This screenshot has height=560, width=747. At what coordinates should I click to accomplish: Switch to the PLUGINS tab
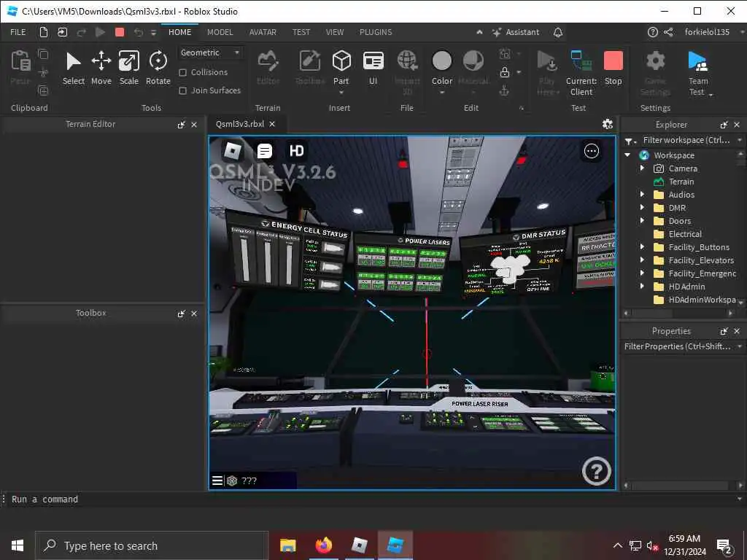[x=376, y=32]
